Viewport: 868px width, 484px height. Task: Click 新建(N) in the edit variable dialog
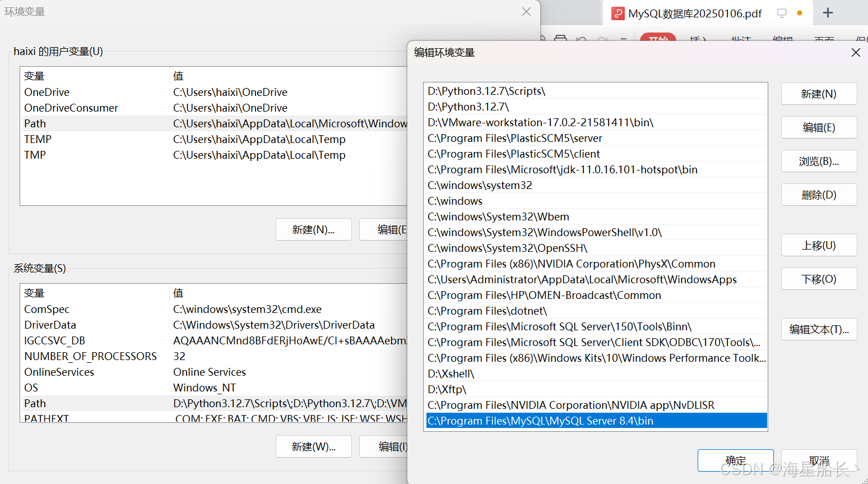819,94
